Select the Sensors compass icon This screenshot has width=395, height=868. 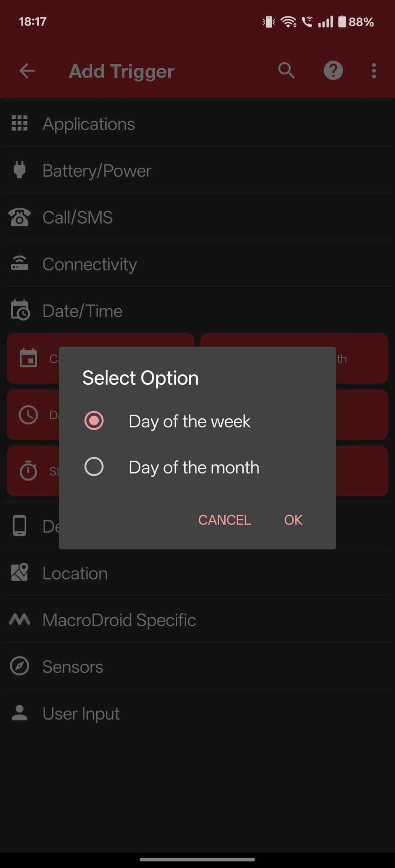tap(19, 666)
